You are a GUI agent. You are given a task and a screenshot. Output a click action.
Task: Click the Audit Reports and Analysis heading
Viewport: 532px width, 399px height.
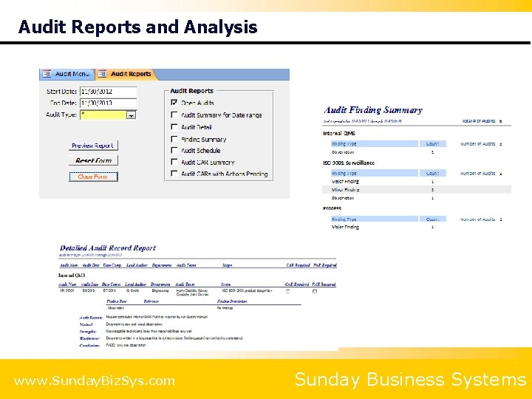(137, 27)
